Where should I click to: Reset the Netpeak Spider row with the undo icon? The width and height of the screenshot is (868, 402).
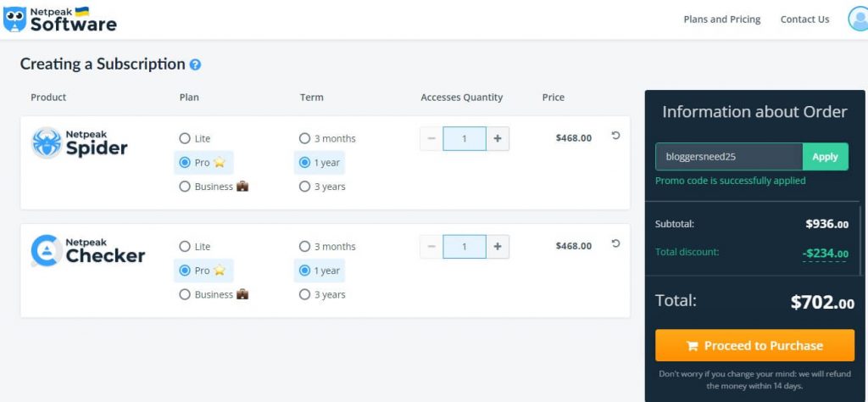point(615,135)
